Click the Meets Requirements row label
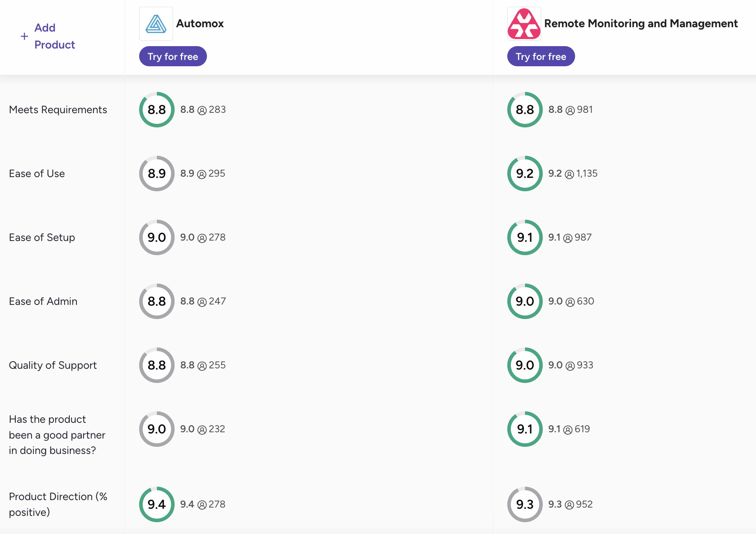Viewport: 756px width, 534px height. [x=58, y=110]
